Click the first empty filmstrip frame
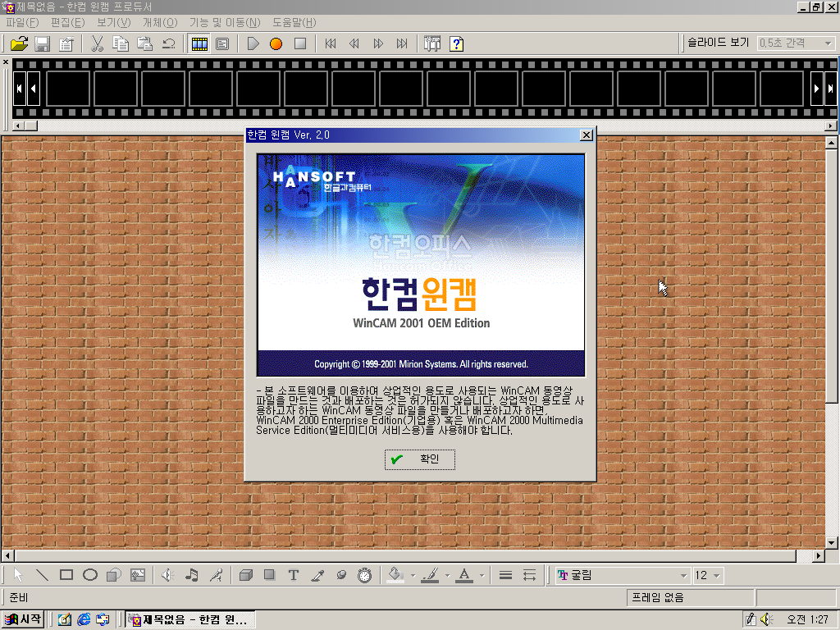Image resolution: width=840 pixels, height=630 pixels. click(x=68, y=89)
